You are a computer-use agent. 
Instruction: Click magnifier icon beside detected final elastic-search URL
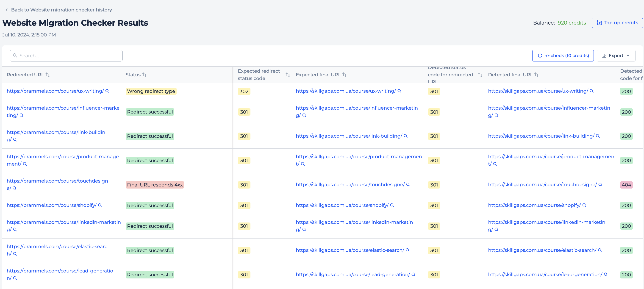(x=600, y=250)
